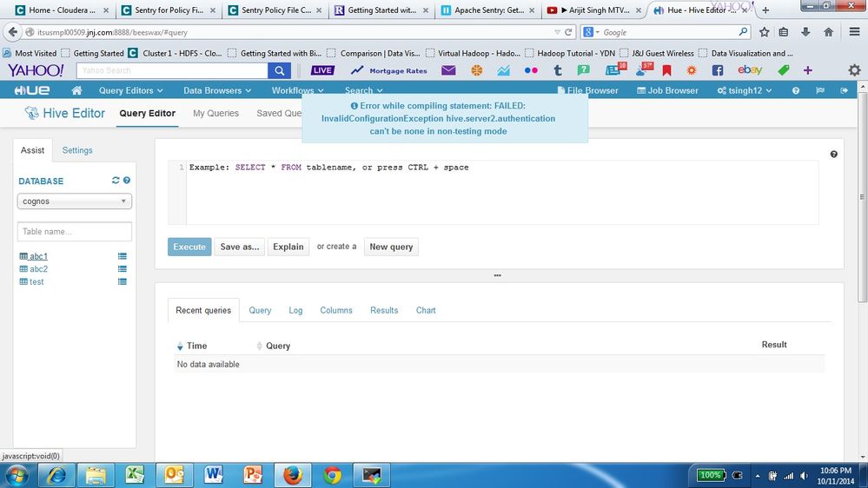Open Yahoo Mail envelope icon
The width and height of the screenshot is (868, 488).
[448, 70]
